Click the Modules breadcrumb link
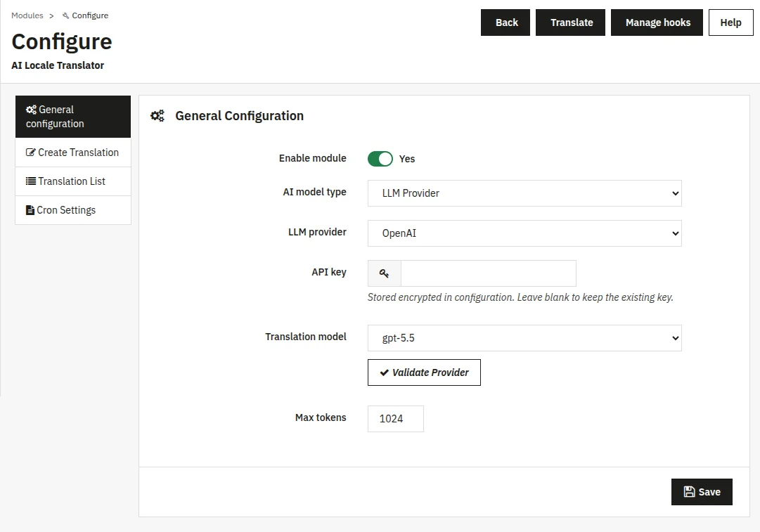This screenshot has width=760, height=532. coord(27,15)
